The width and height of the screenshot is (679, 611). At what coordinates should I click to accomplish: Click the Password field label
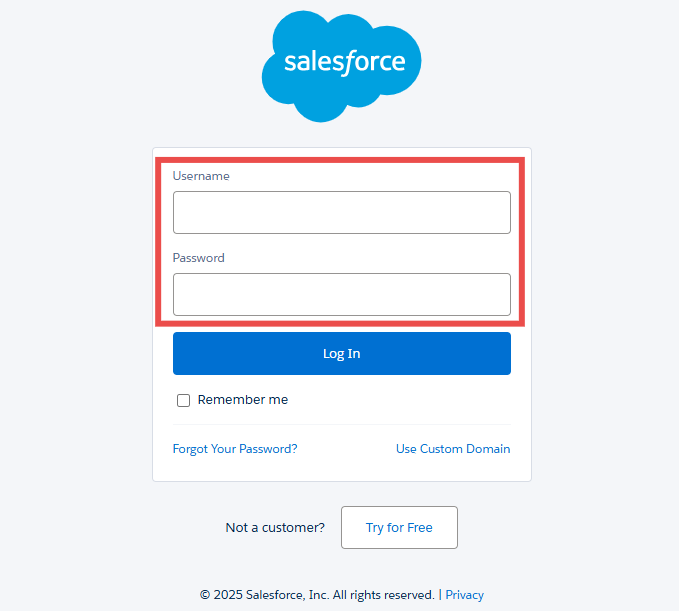point(199,258)
